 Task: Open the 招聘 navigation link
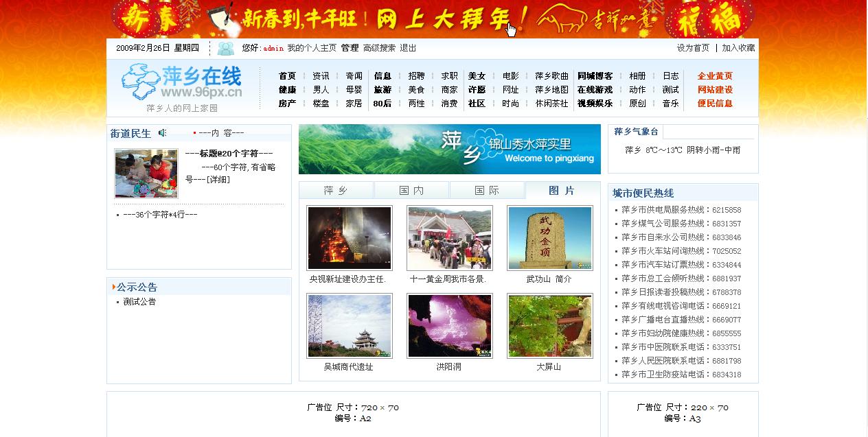416,76
